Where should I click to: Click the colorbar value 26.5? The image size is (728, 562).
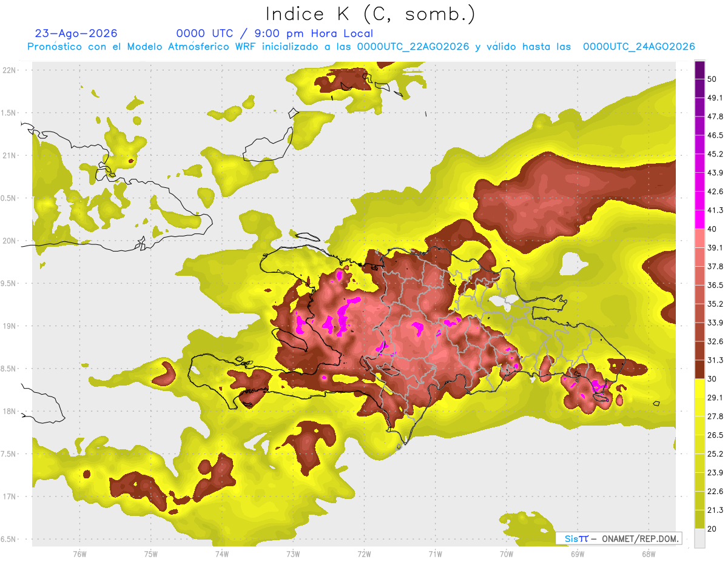(715, 435)
